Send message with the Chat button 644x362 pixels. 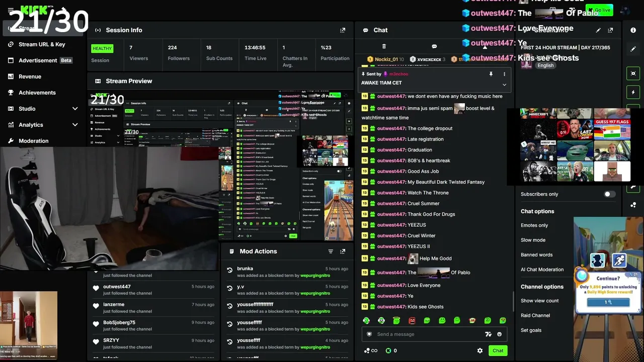[498, 350]
